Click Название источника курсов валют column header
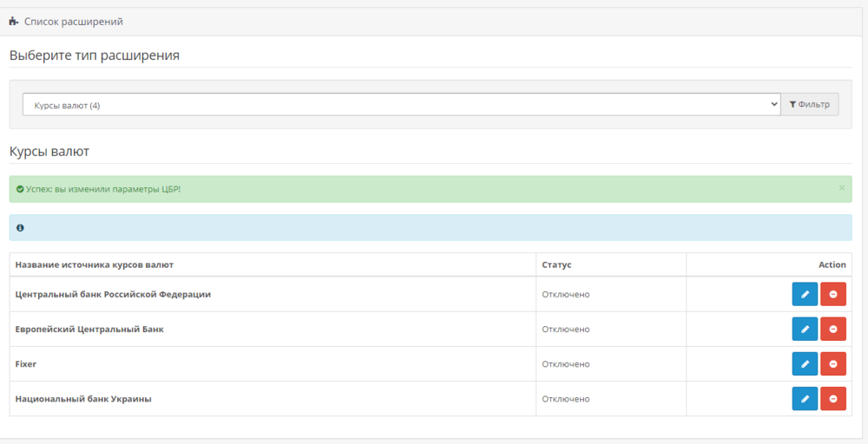 click(x=101, y=264)
